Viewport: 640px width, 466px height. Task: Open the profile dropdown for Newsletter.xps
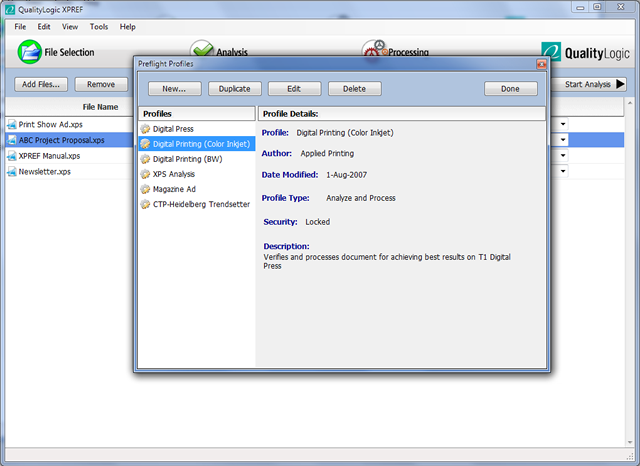(x=563, y=171)
